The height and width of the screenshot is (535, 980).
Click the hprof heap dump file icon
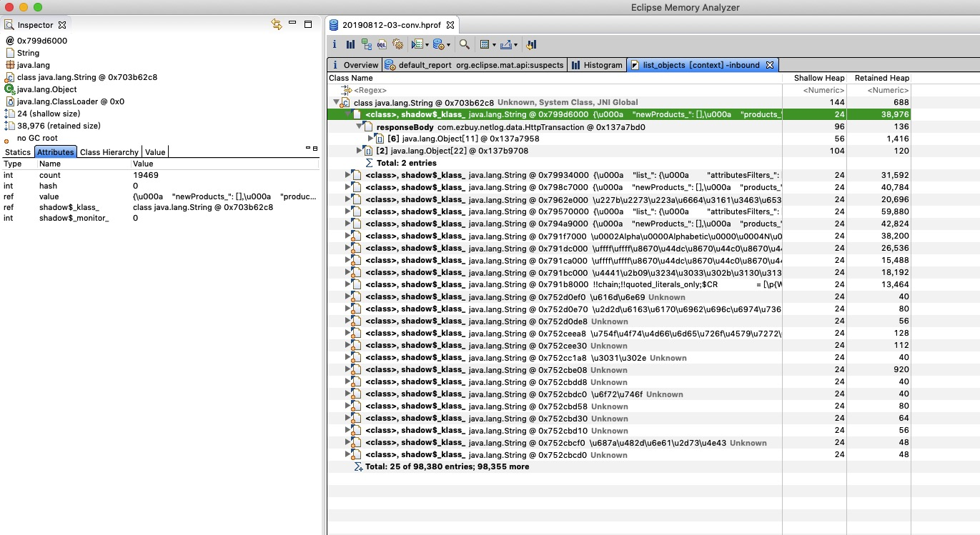tap(334, 25)
